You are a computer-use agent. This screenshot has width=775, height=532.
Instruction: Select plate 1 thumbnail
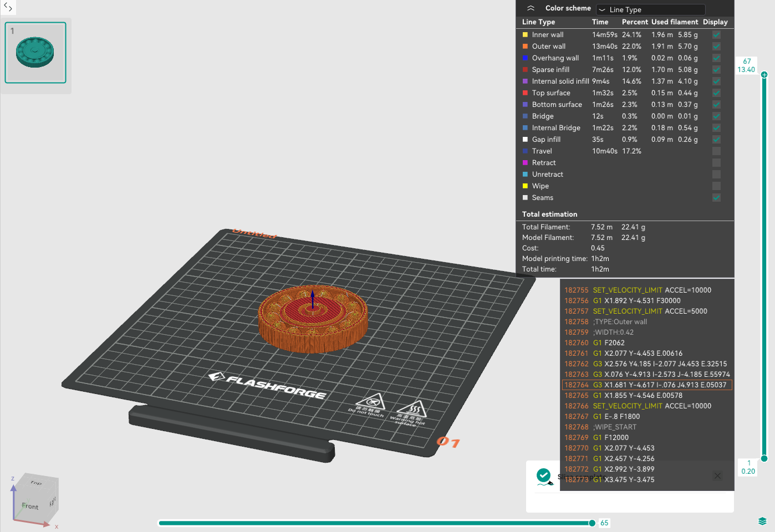(35, 53)
